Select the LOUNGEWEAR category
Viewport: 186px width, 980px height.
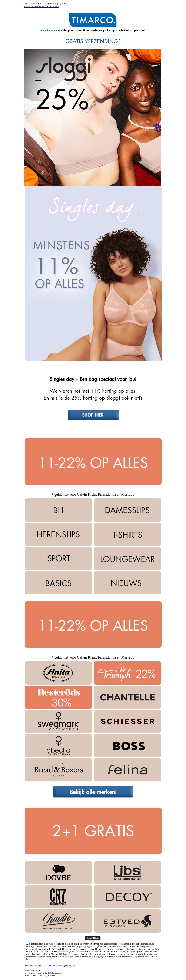(127, 559)
